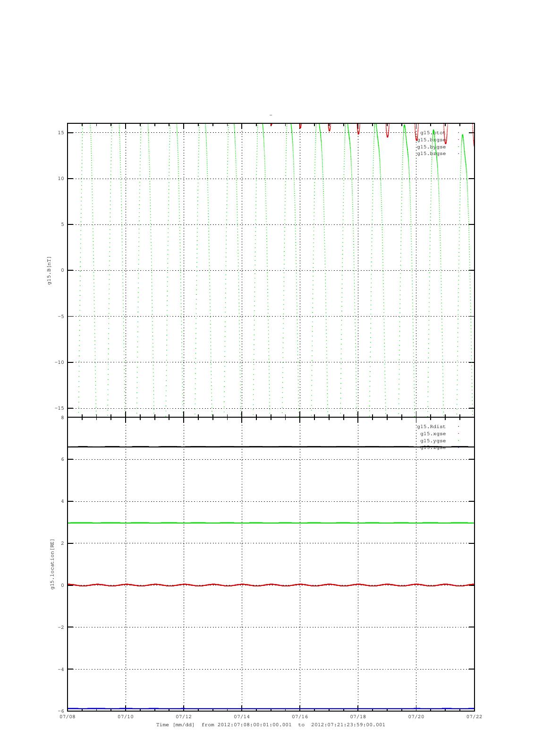Click the g15.bzgse legend entry
Image resolution: width=534 pixels, height=756 pixels.
431,154
